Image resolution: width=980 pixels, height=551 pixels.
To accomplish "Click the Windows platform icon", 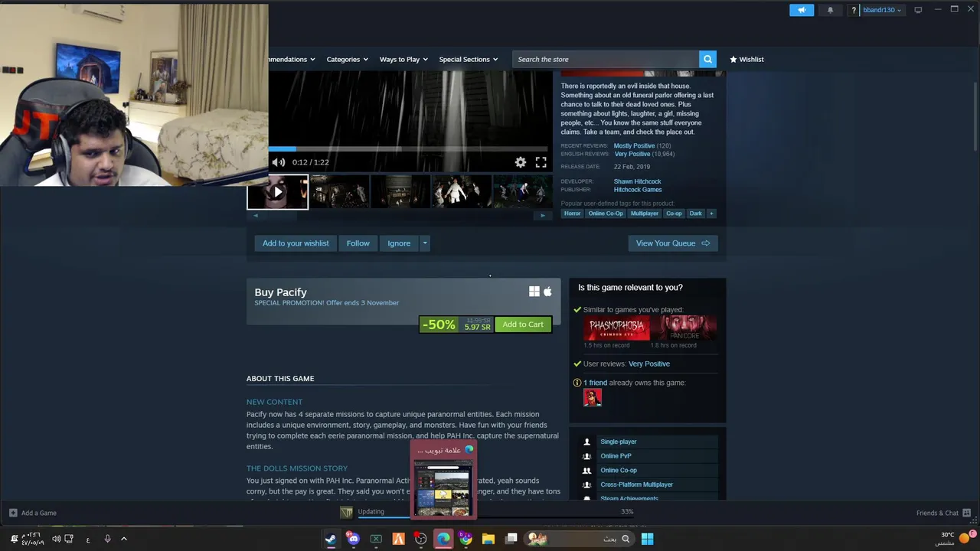I will point(534,292).
